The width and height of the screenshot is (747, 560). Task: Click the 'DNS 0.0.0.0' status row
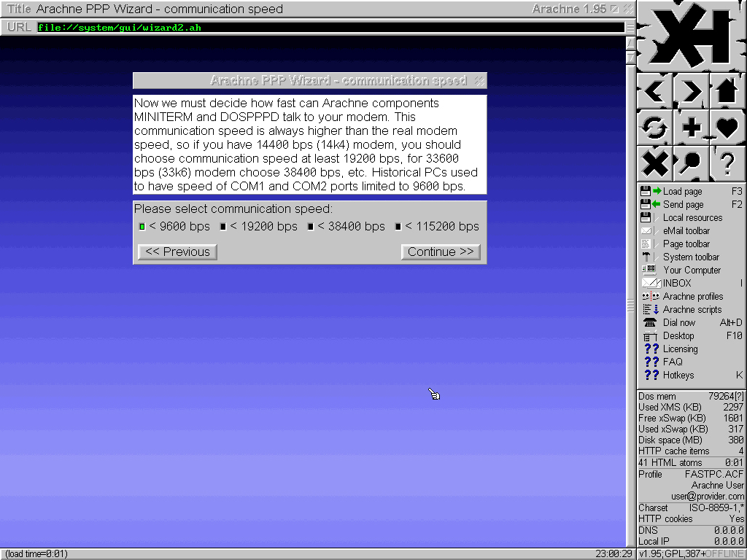[x=691, y=531]
